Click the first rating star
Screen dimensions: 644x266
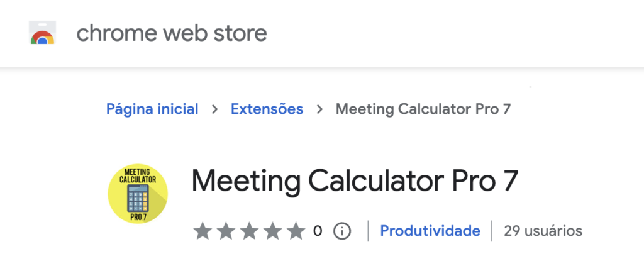(202, 231)
